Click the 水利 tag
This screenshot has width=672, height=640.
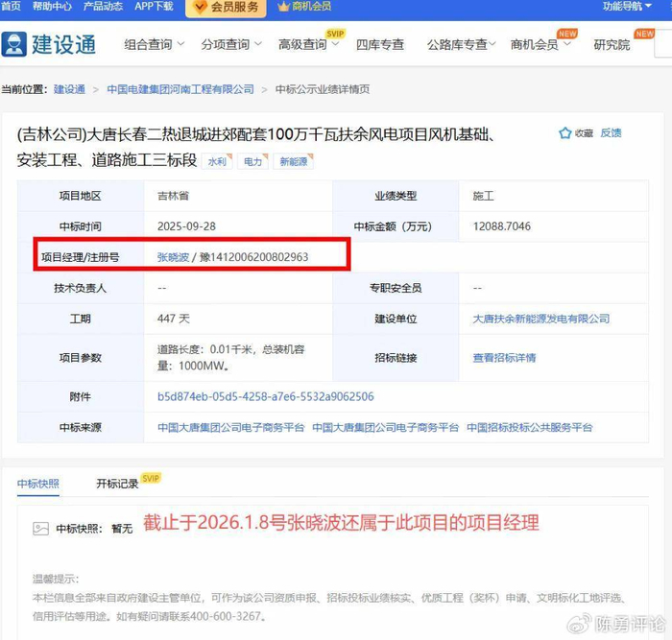217,161
